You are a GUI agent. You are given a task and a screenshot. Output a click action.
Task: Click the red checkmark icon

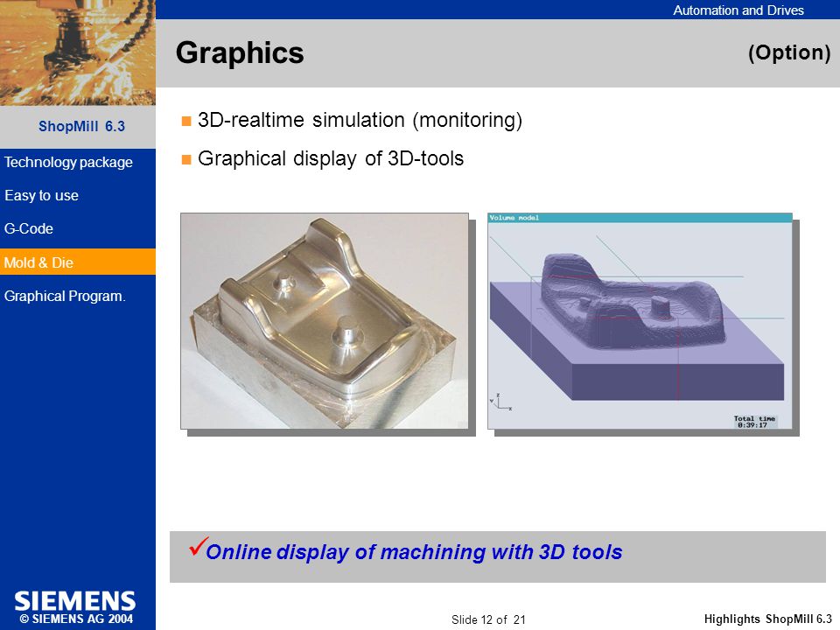198,546
